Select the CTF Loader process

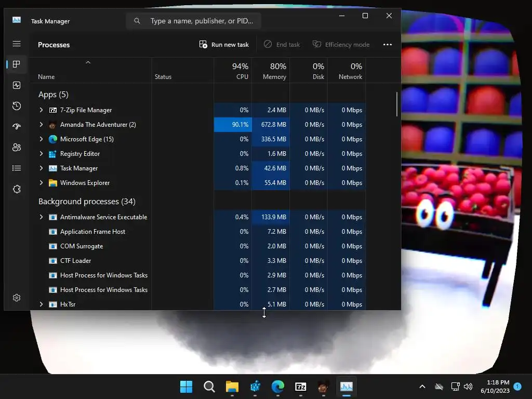[75, 261]
